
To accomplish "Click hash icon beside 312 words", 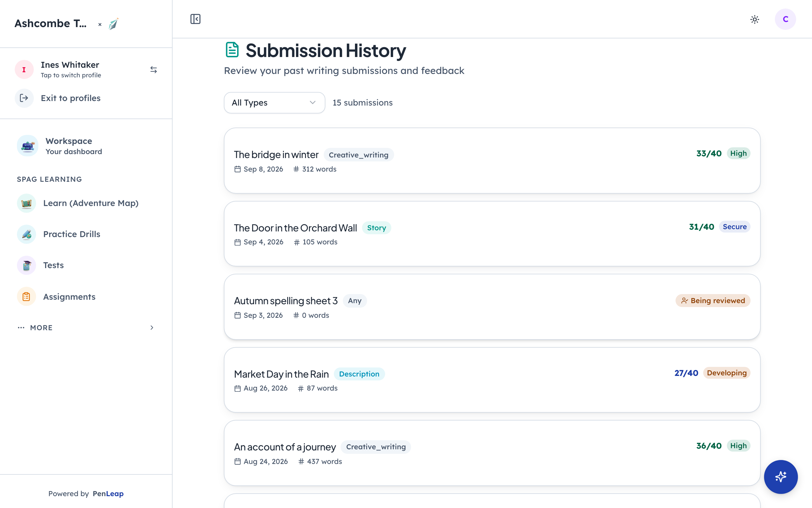I will coord(296,169).
